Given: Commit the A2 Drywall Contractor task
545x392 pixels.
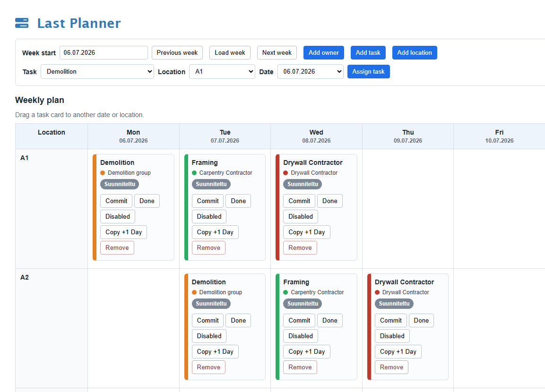Looking at the screenshot, I should click(x=391, y=321).
